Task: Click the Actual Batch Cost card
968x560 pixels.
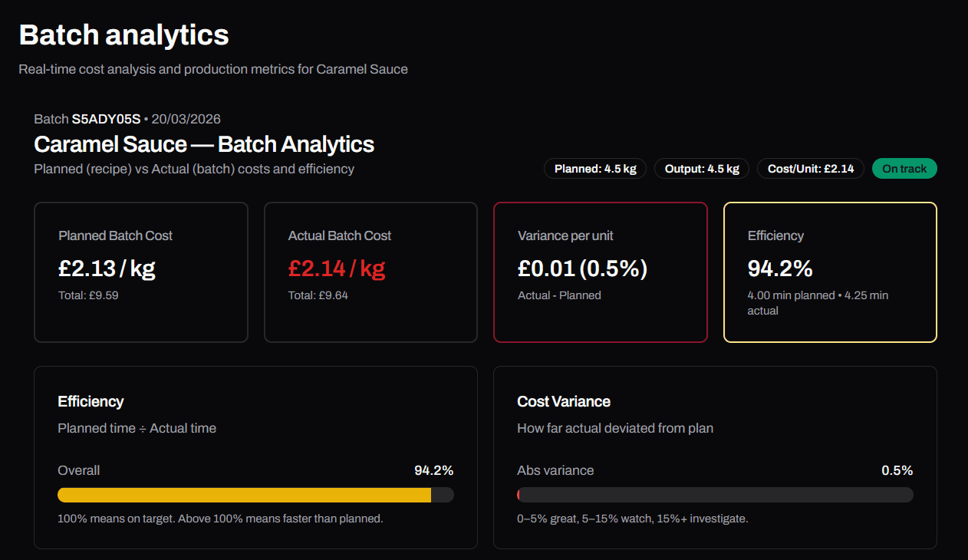Action: 370,272
